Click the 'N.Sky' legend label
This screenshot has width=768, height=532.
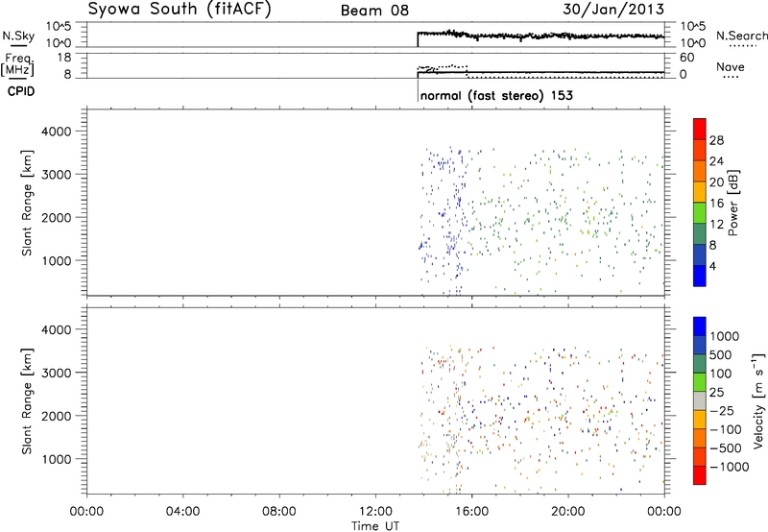(18, 36)
